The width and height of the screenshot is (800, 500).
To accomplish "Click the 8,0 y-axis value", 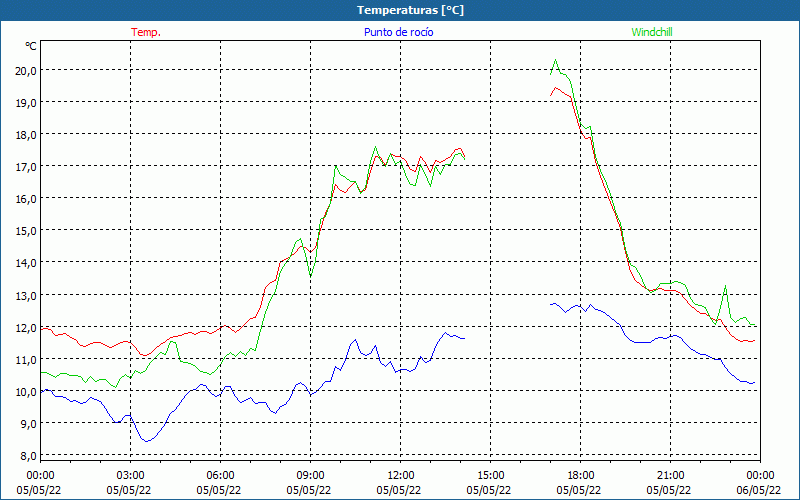I will 28,456.
